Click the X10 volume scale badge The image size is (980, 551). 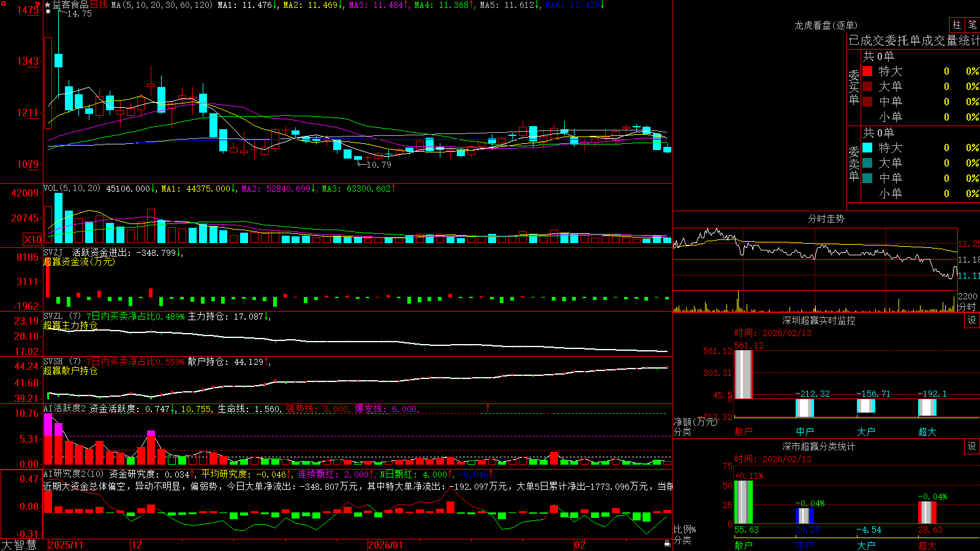coord(33,239)
